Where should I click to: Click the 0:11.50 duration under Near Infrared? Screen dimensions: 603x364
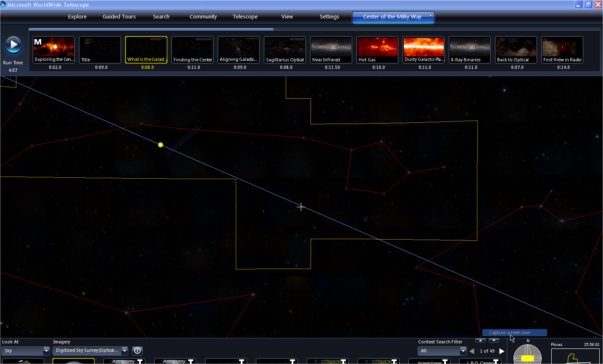click(332, 67)
